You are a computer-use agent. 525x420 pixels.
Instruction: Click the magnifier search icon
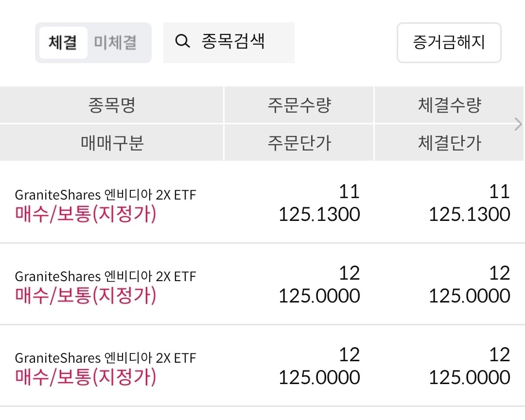[182, 41]
